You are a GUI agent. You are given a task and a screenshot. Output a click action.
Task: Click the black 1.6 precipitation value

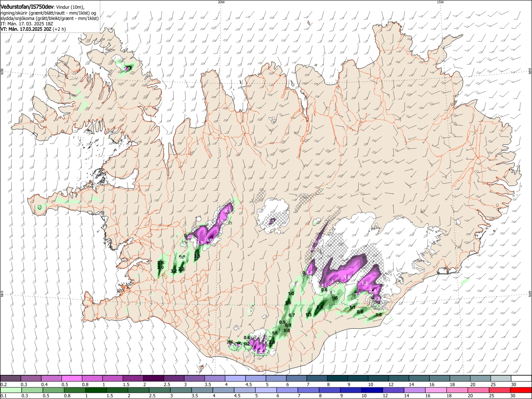click(x=288, y=303)
